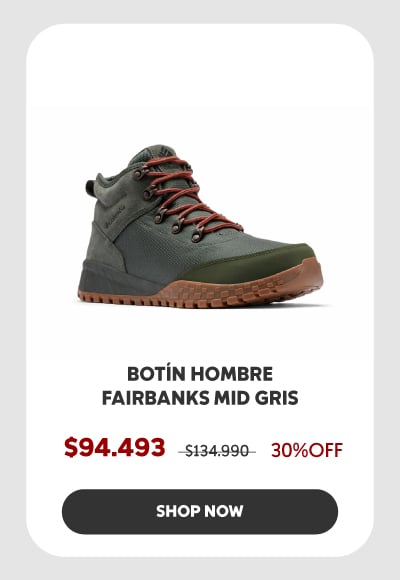Open the Fairbanks Mid boot product image
This screenshot has width=400, height=580.
[200, 226]
